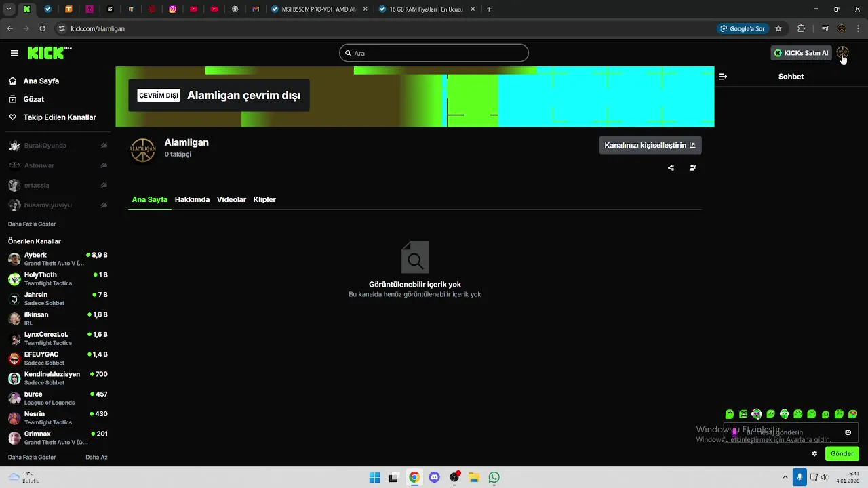Open the Hakkımda tab
Screen dimensions: 868x488
point(192,199)
